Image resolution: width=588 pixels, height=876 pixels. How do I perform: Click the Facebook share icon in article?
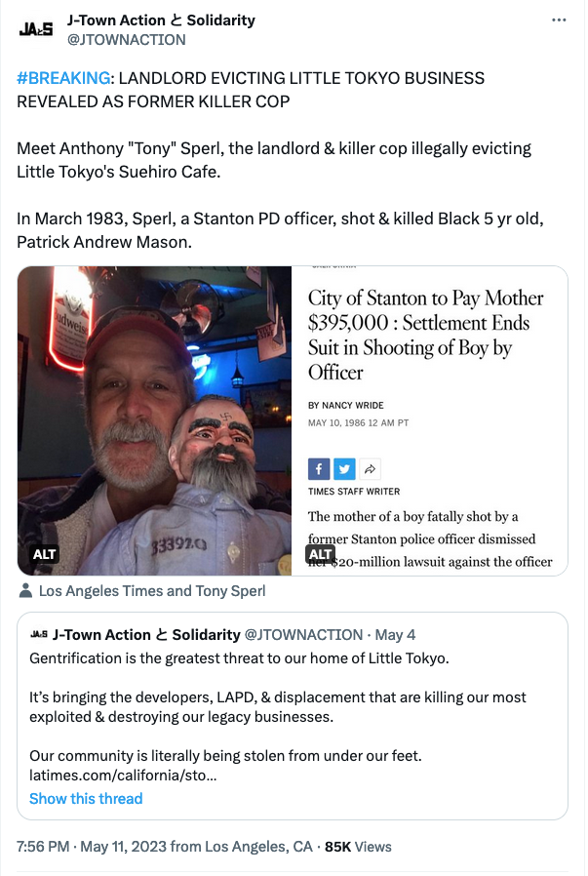(319, 468)
